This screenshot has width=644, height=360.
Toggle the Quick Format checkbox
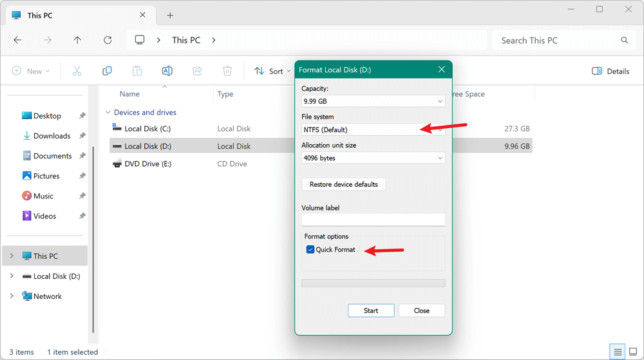click(x=310, y=250)
